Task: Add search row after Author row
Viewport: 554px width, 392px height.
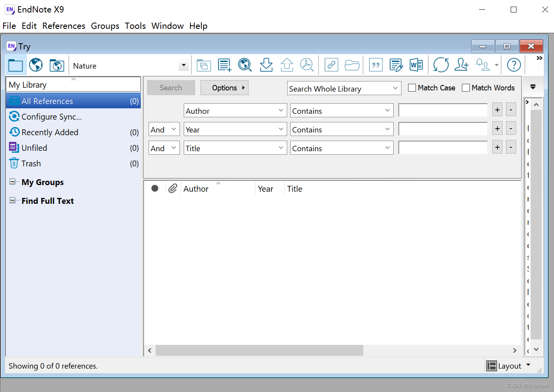Action: (497, 110)
